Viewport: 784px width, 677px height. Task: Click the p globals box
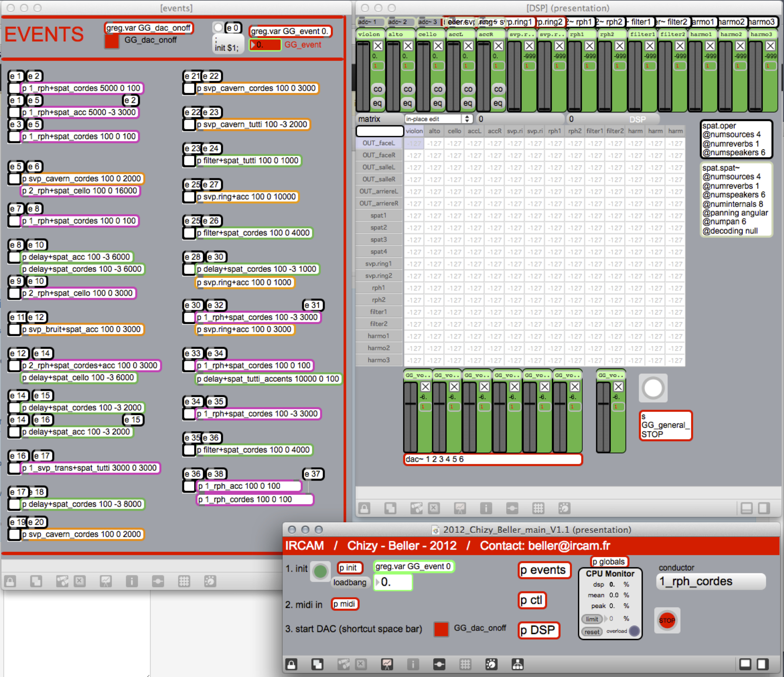[609, 562]
